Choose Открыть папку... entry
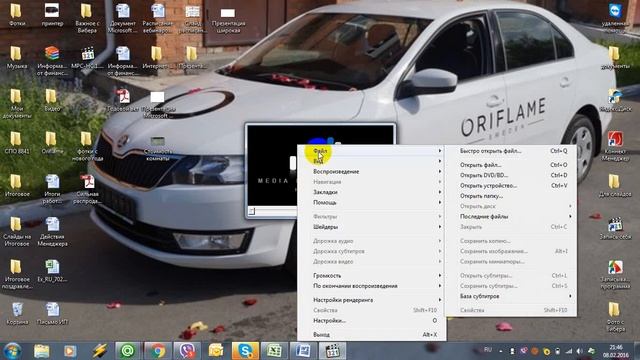This screenshot has height=360, width=640. point(511,196)
